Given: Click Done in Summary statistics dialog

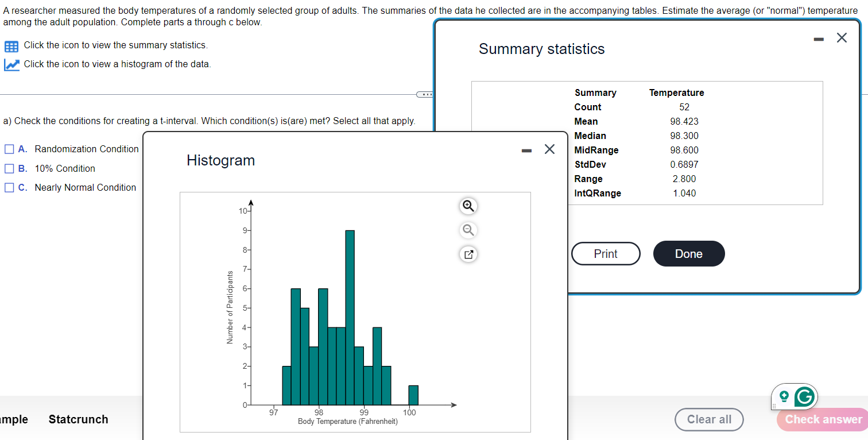Looking at the screenshot, I should (689, 254).
